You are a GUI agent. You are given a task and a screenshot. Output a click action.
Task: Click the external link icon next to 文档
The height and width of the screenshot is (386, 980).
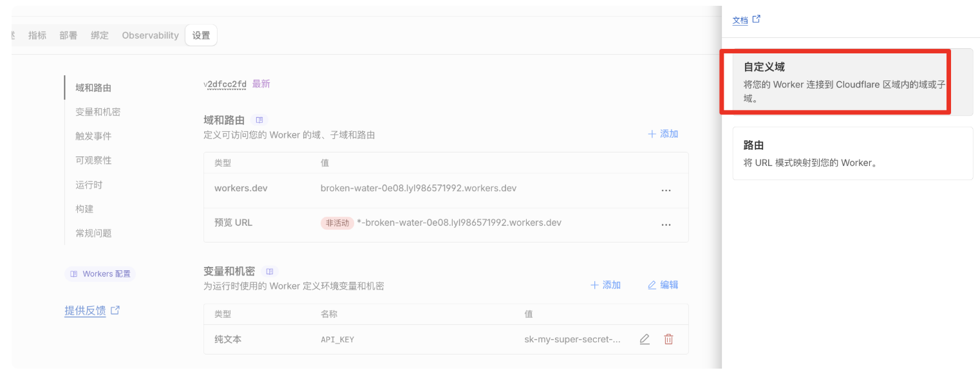point(757,19)
